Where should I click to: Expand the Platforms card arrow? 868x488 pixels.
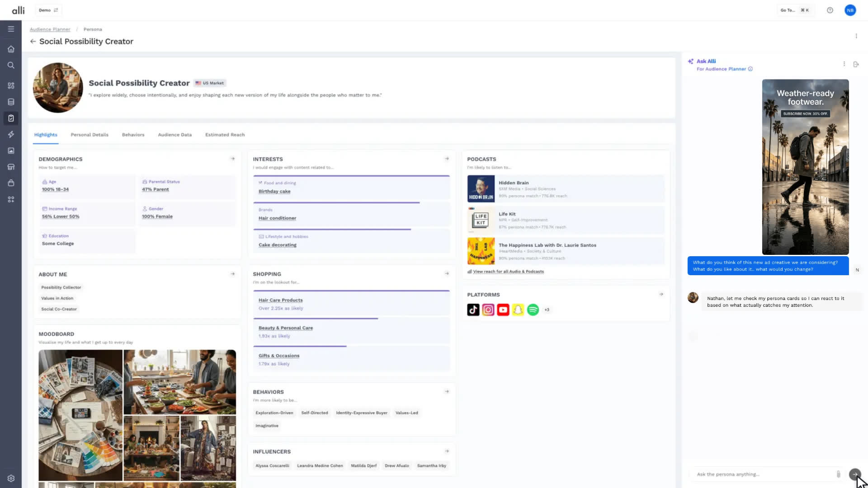coord(661,294)
